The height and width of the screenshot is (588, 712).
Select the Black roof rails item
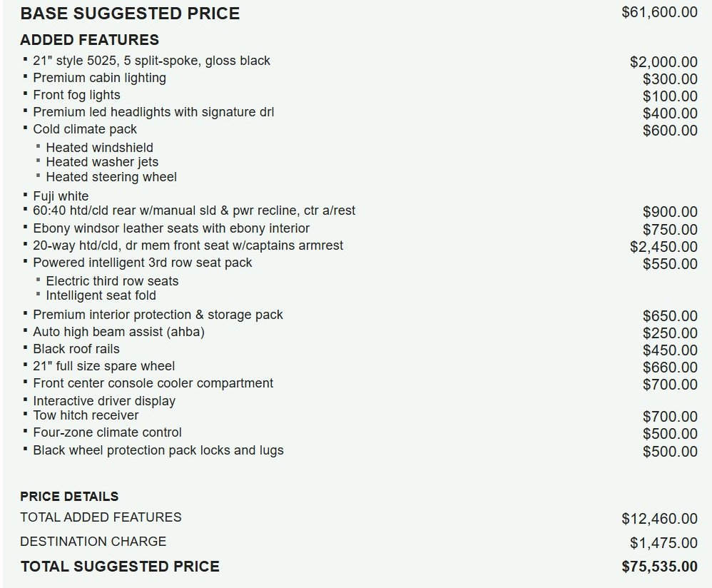click(x=76, y=349)
